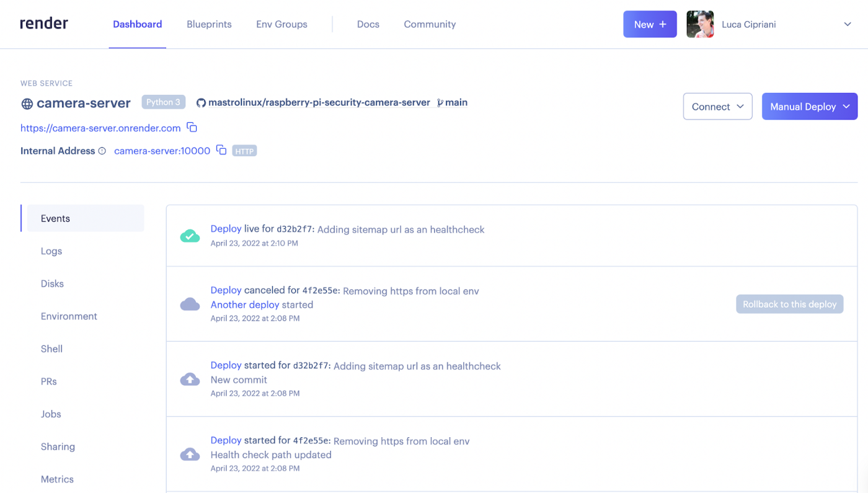Go to the Blueprints tab

click(209, 24)
